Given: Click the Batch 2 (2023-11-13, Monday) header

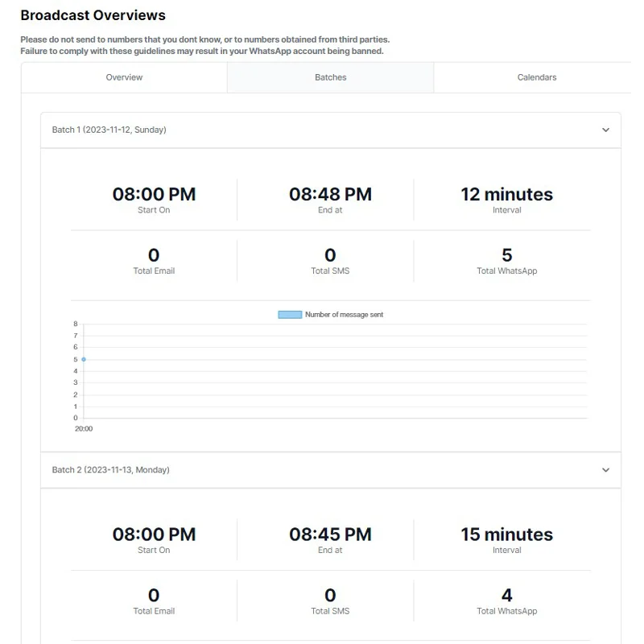Looking at the screenshot, I should (331, 470).
